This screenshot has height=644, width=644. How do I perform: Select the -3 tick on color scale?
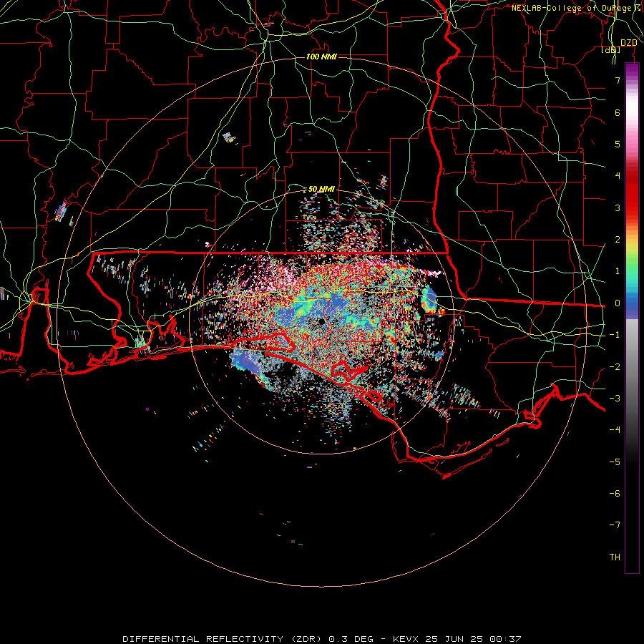[615, 399]
